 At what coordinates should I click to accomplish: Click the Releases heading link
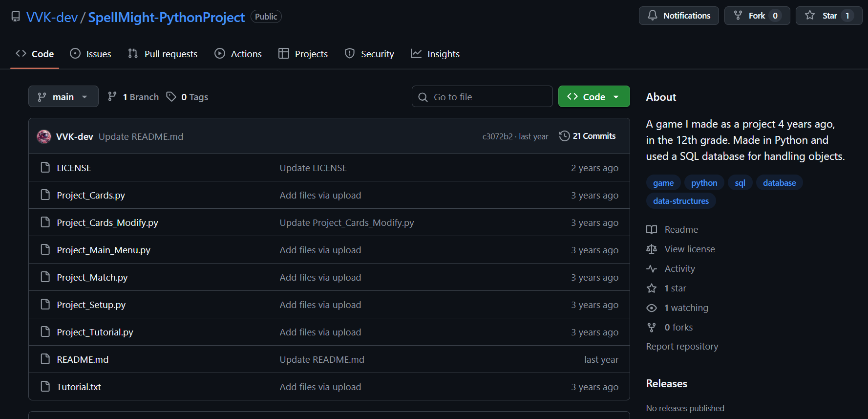666,383
